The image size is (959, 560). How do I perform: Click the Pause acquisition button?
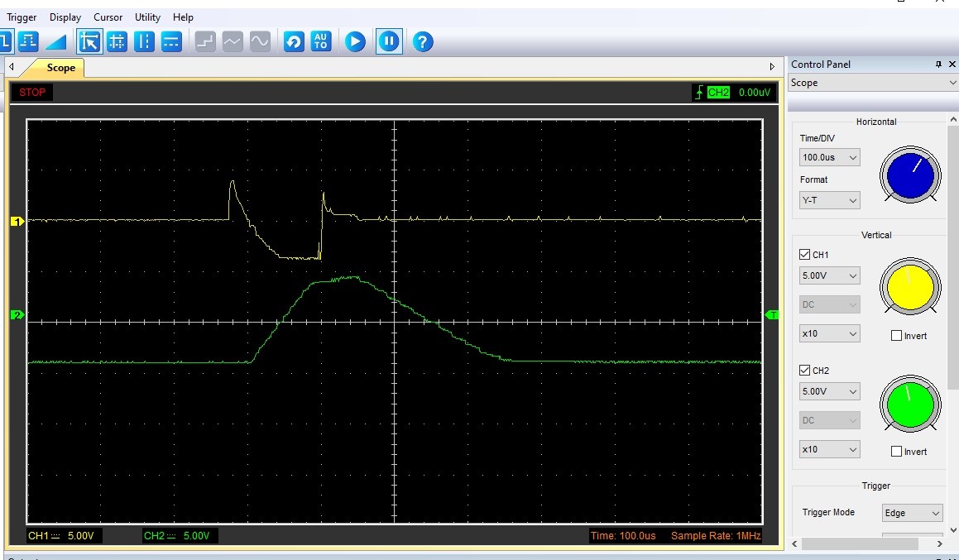click(x=389, y=41)
